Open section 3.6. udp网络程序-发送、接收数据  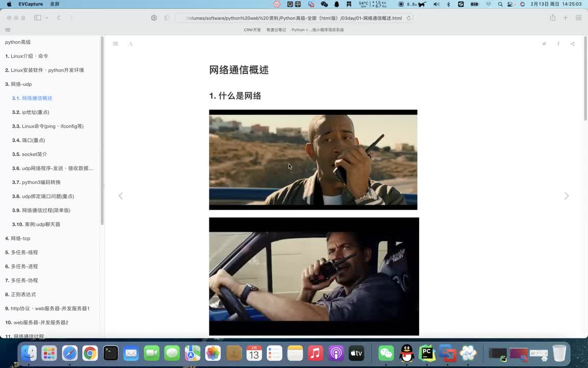53,168
